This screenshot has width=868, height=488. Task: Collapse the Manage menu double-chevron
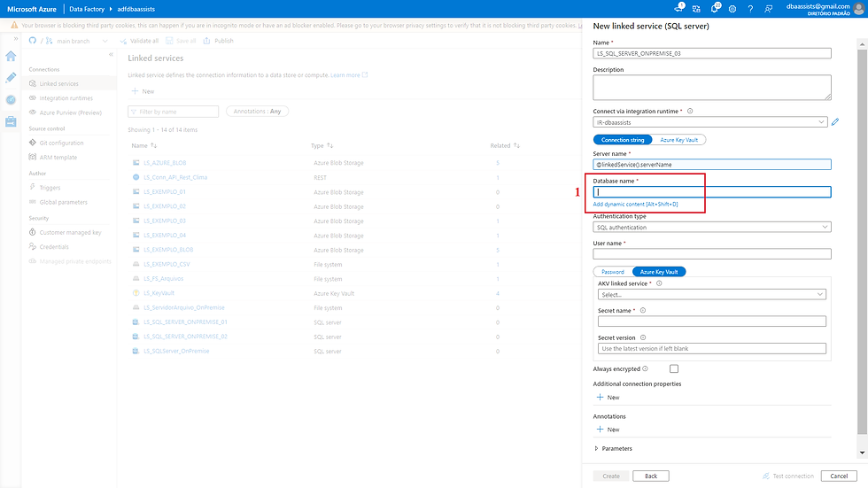(x=111, y=54)
